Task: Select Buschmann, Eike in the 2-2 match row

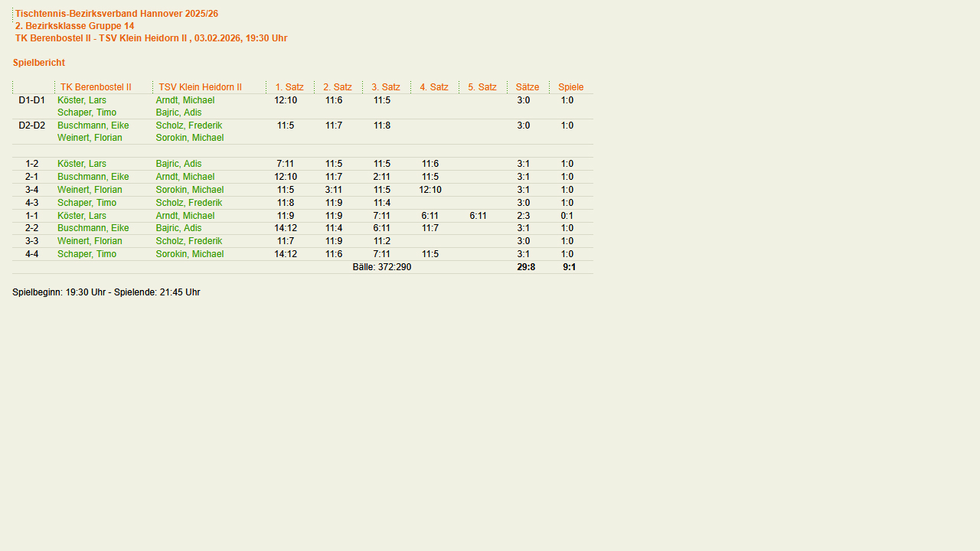Action: click(93, 228)
